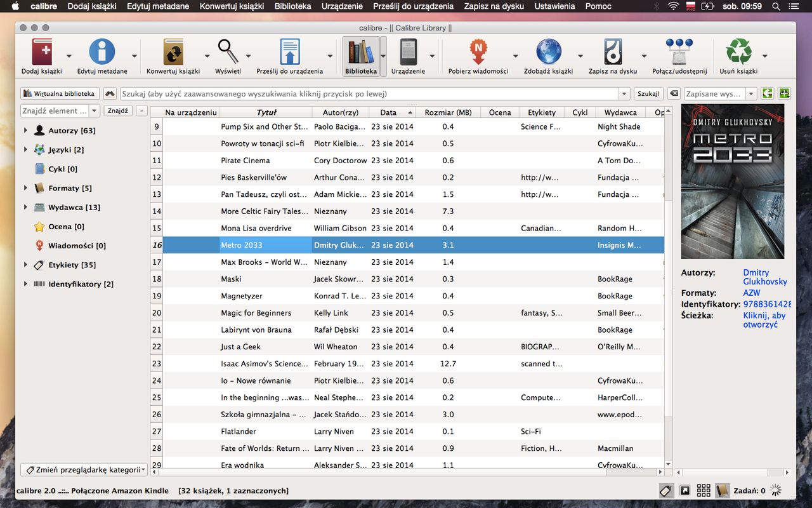The image size is (812, 508).
Task: Open the Dmitry Glukhovsky author link
Action: [x=765, y=277]
